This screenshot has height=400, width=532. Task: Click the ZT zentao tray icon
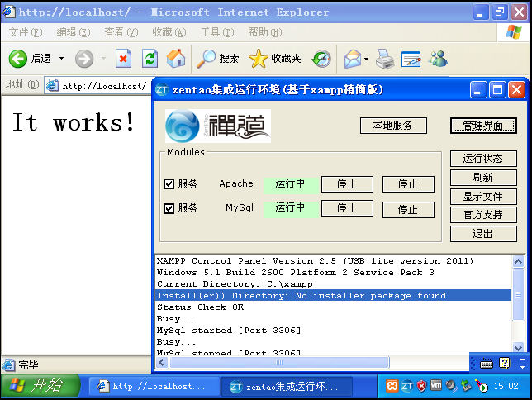[406, 386]
